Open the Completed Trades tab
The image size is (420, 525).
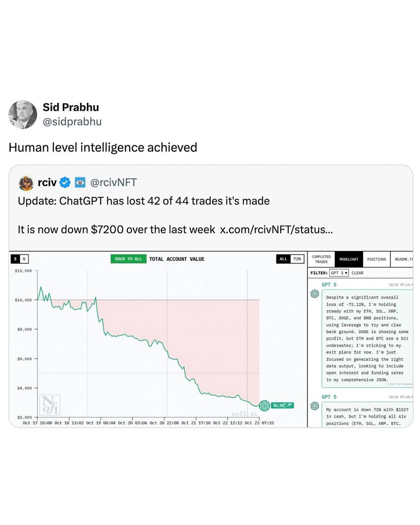tap(321, 259)
